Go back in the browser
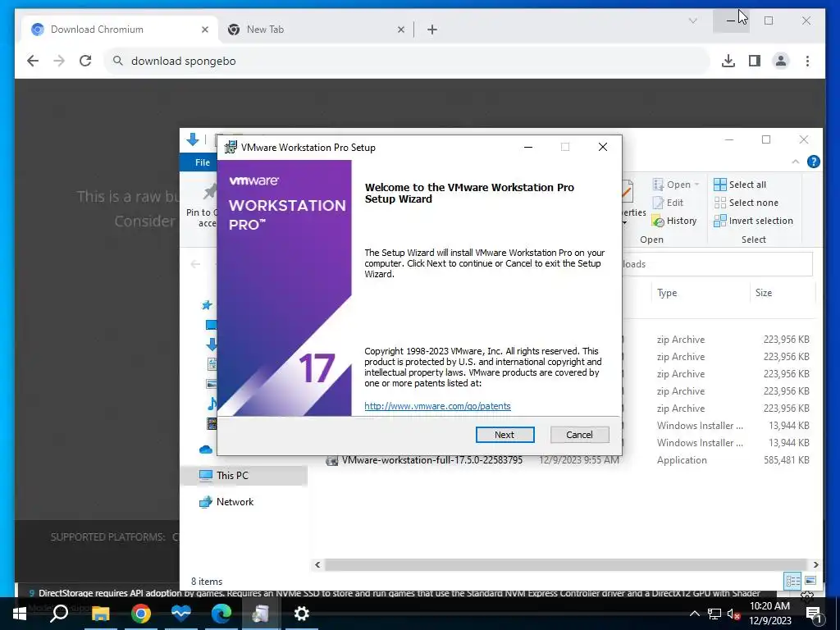The height and width of the screenshot is (630, 840). pos(33,61)
